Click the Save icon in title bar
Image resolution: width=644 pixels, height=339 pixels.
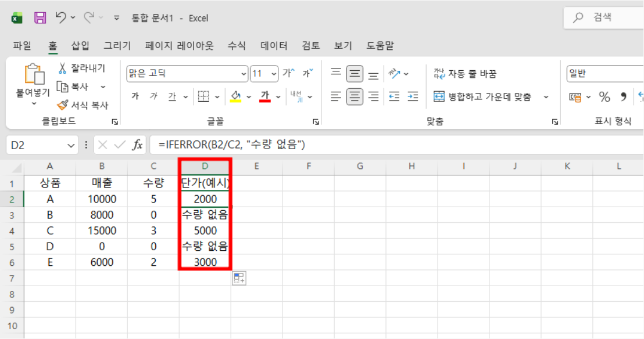[x=40, y=18]
